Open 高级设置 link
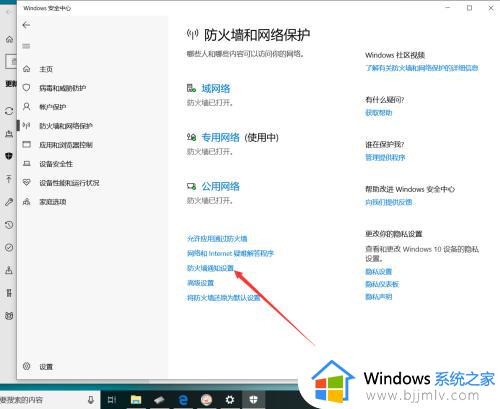Viewport: 500px width, 409px height. click(200, 283)
